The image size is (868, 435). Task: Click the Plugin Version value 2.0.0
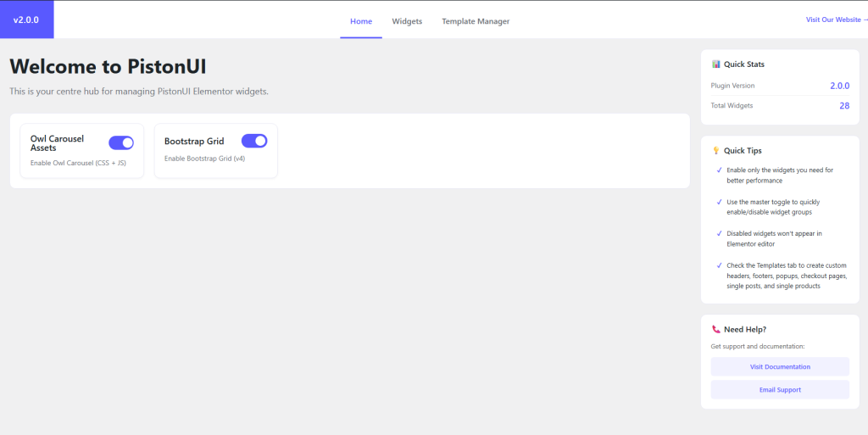839,86
